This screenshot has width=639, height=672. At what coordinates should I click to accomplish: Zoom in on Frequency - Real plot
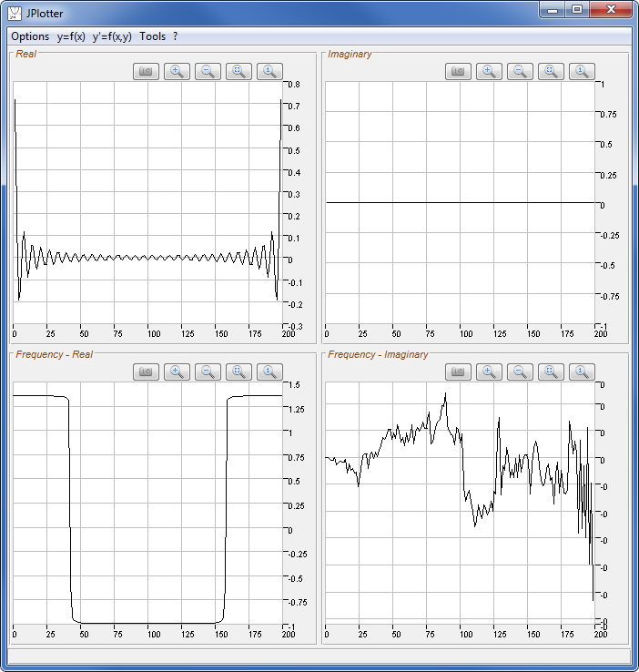[177, 371]
